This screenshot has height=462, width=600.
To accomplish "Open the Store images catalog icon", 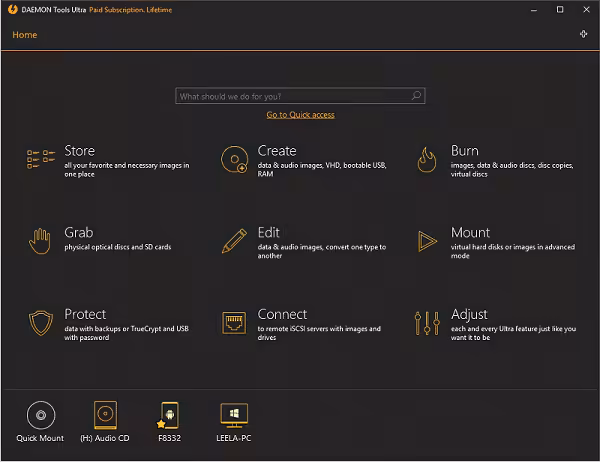I will 40,158.
